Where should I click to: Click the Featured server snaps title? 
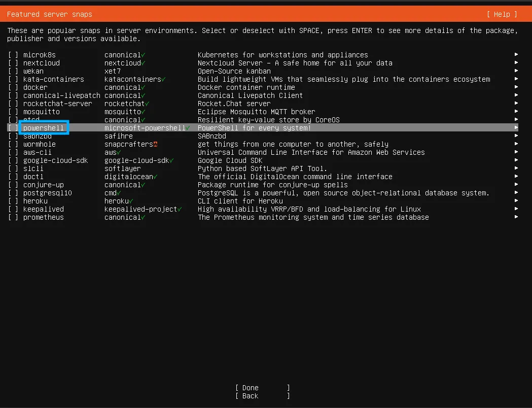click(x=50, y=14)
